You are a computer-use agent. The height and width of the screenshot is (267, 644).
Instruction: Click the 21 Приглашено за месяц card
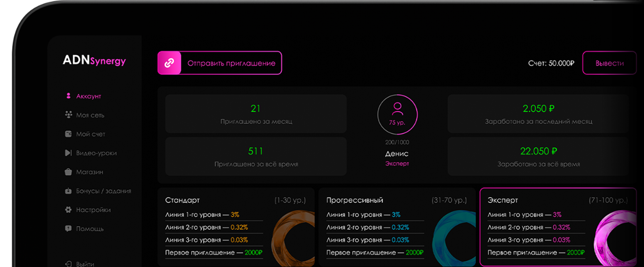pos(256,114)
